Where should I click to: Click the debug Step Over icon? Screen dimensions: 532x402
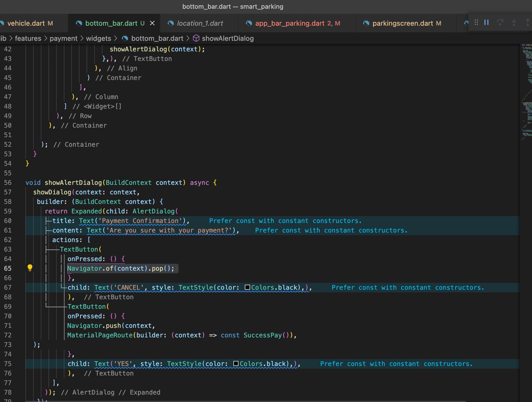(500, 23)
